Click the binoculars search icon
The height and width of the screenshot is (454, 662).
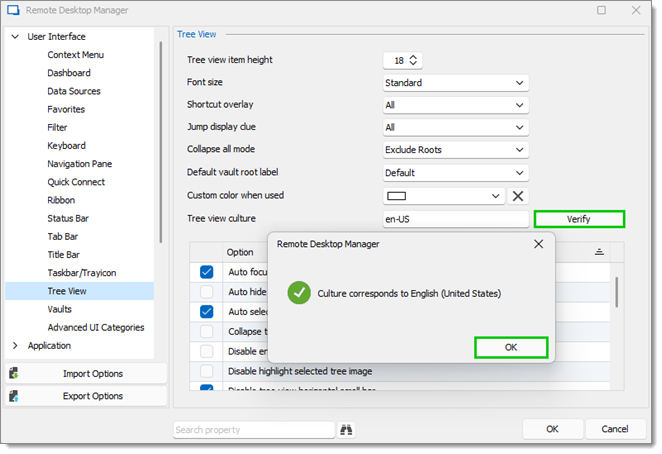click(346, 430)
